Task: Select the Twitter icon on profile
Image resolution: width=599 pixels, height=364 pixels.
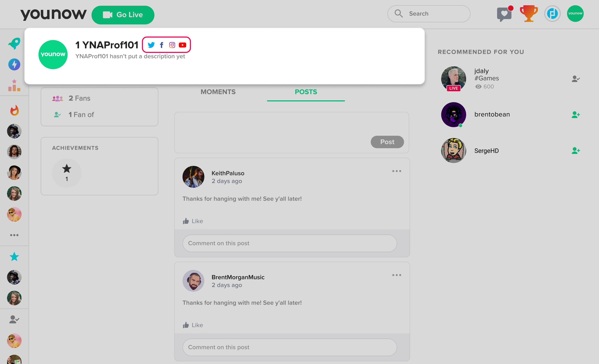Action: coord(151,45)
